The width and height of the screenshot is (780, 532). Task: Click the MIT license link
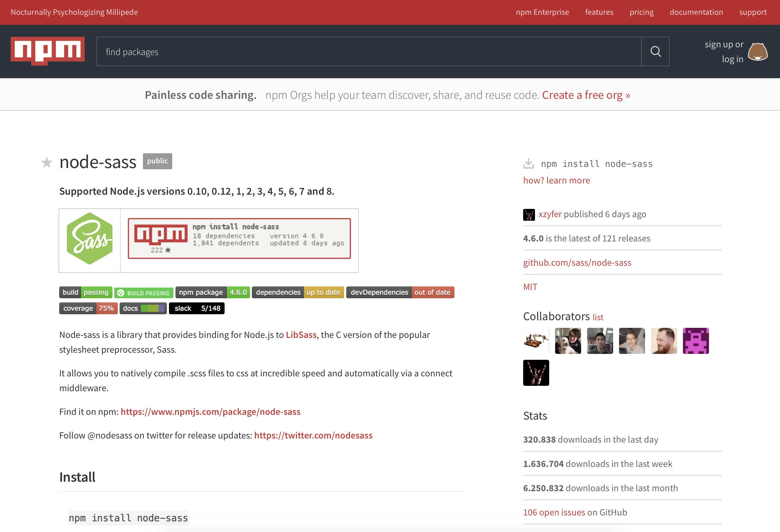click(x=530, y=287)
